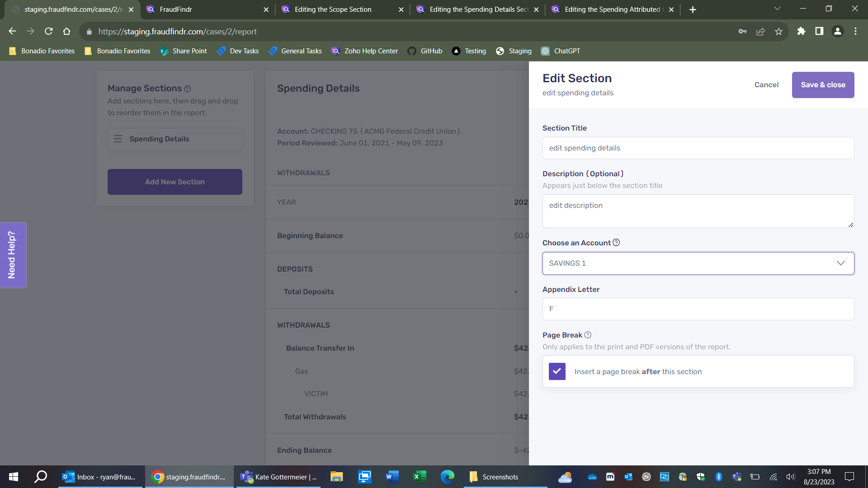Click the Manage Sections help icon
This screenshot has width=868, height=488.
(187, 89)
